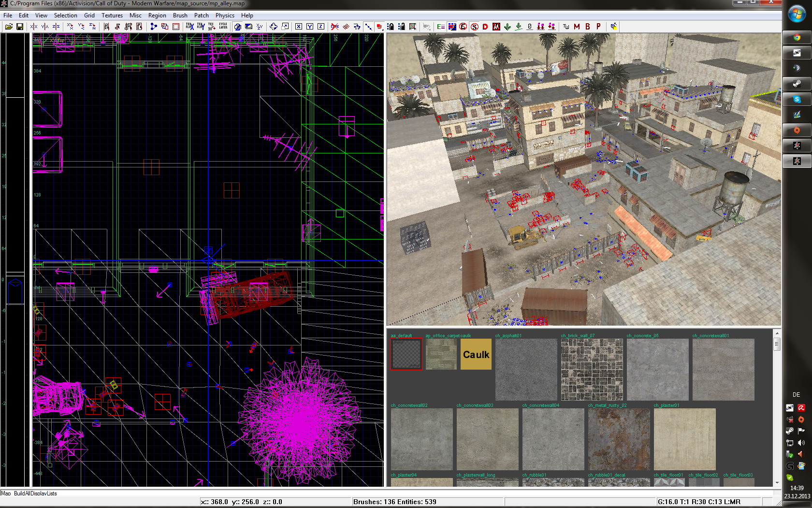Select the ch_concrete_05 texture

tap(657, 370)
